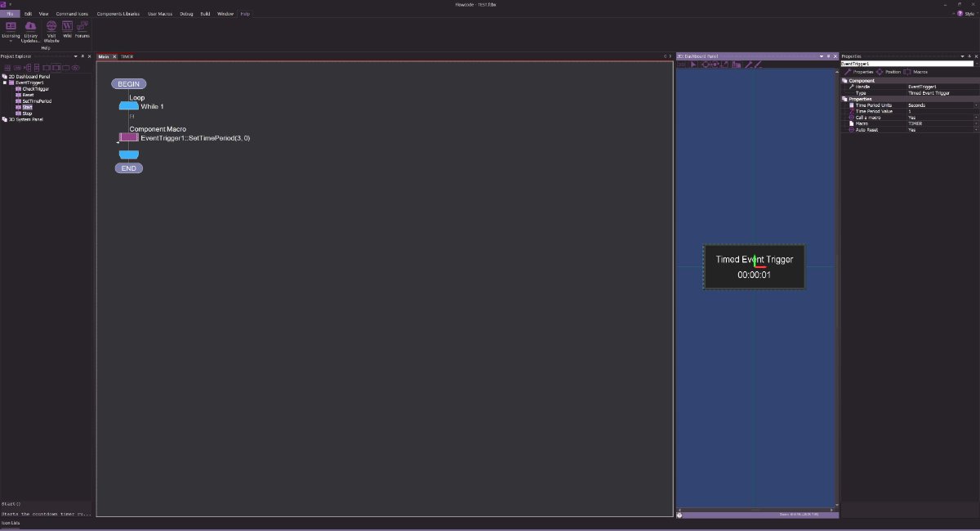Collapse the Properties section header
This screenshot has width=980, height=531.
[844, 99]
